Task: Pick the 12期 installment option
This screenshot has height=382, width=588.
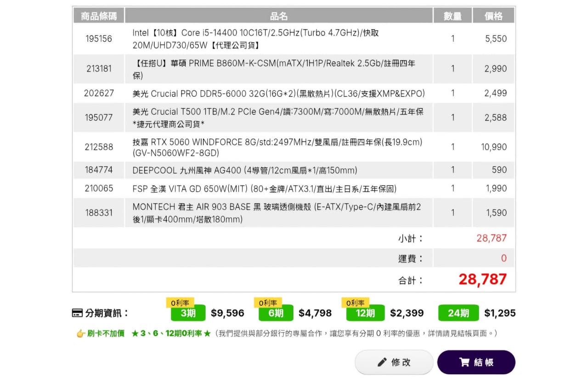Action: (365, 313)
